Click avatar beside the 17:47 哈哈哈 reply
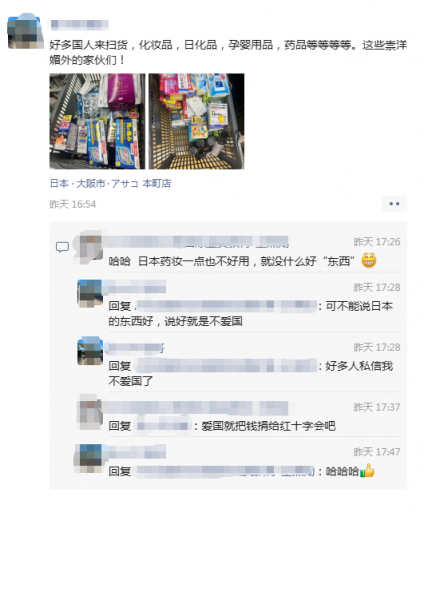The image size is (424, 600). tap(90, 458)
